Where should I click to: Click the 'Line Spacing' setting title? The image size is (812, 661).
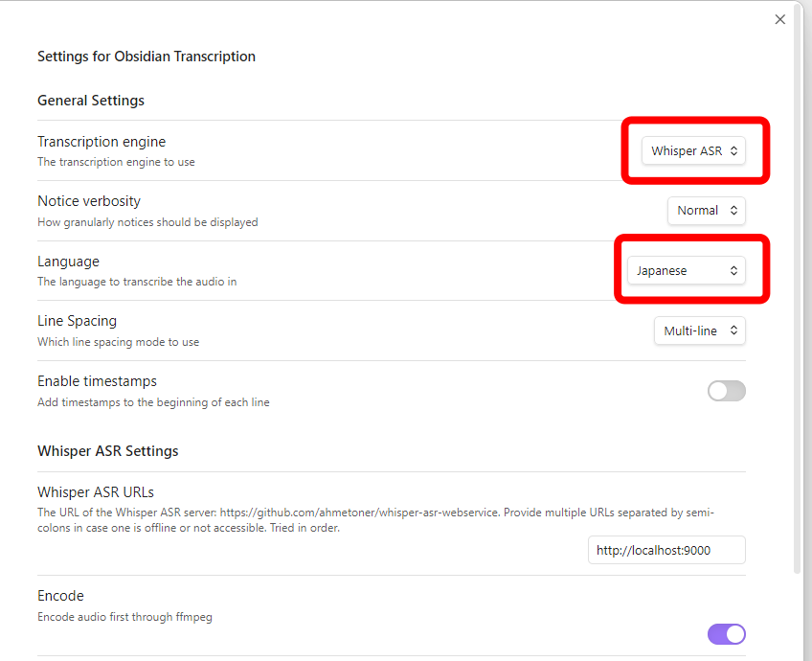click(78, 321)
